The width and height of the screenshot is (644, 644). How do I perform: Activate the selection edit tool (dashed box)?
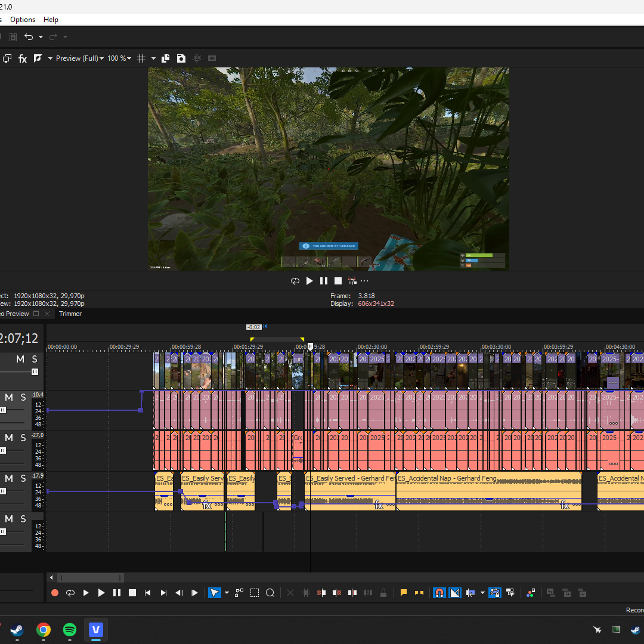[255, 593]
